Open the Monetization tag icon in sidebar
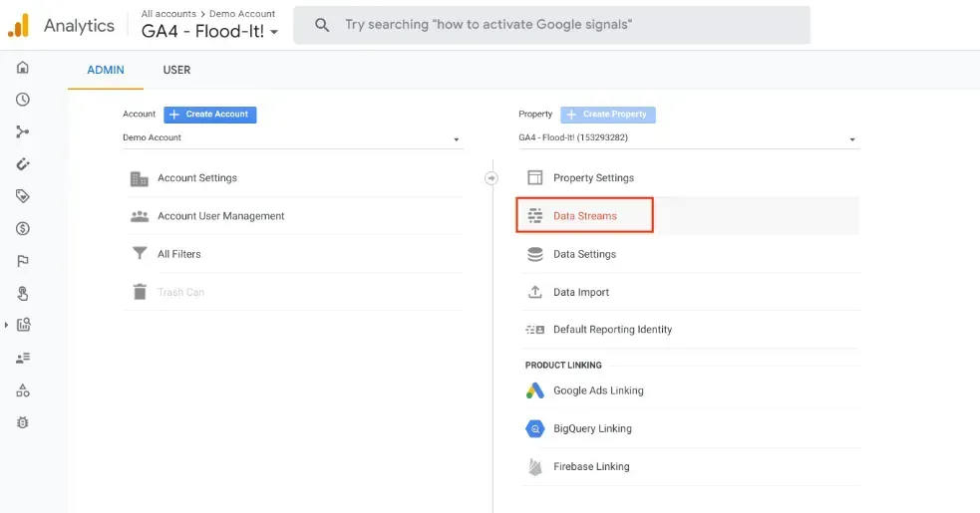The height and width of the screenshot is (513, 980). tap(23, 196)
